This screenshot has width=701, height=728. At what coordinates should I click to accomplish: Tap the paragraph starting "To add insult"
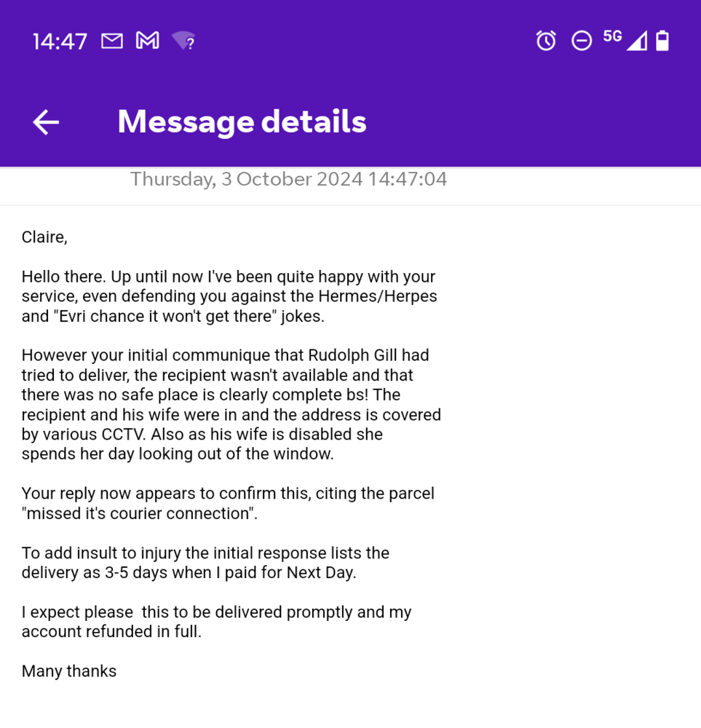coord(205,563)
